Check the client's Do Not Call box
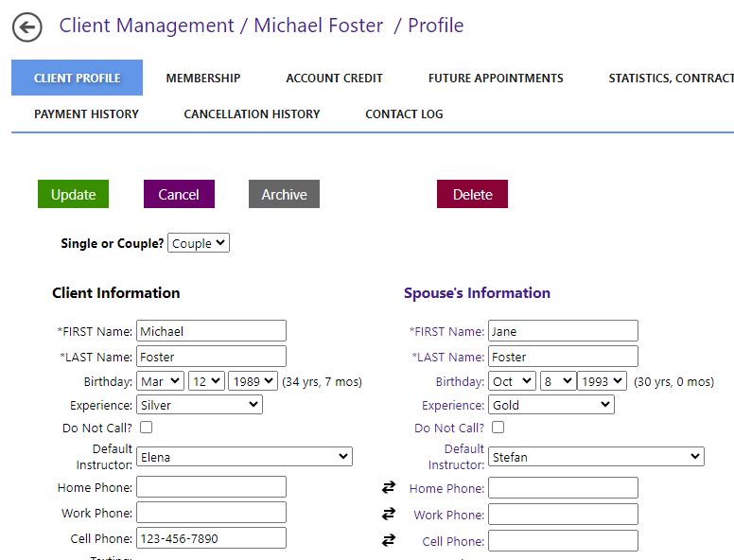The width and height of the screenshot is (734, 560). click(147, 428)
